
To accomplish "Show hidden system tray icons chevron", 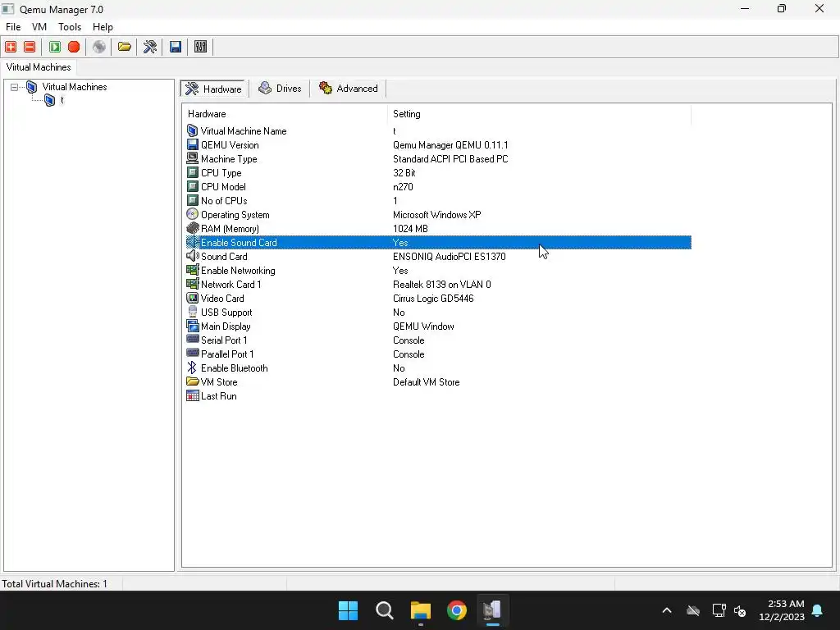I will 667,610.
